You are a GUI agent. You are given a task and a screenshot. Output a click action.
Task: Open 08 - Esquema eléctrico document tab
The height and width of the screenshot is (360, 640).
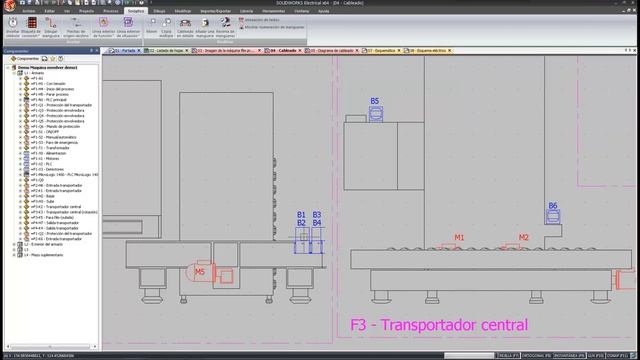pyautogui.click(x=427, y=51)
